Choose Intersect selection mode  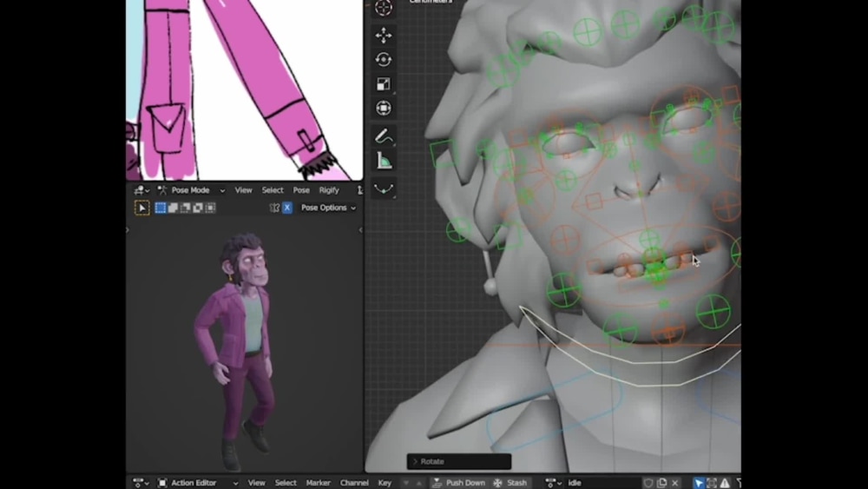[210, 208]
